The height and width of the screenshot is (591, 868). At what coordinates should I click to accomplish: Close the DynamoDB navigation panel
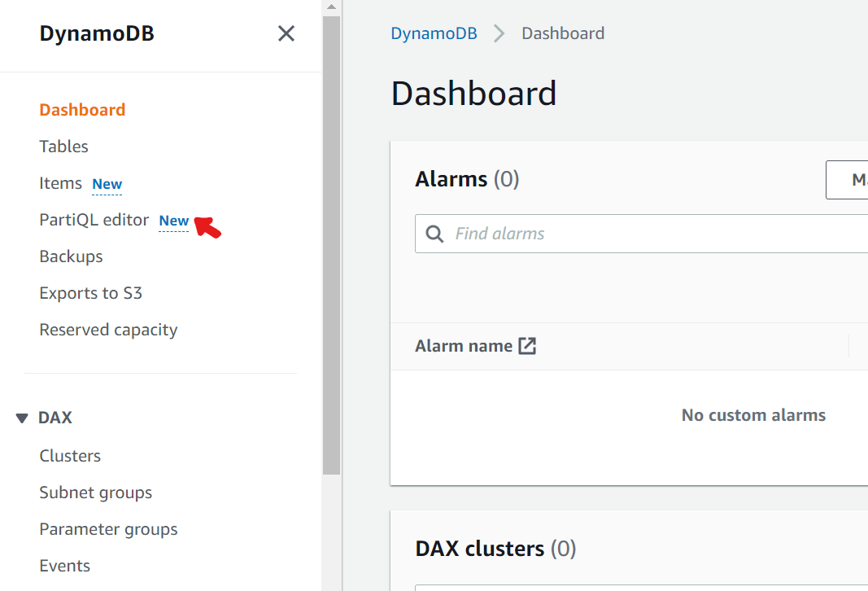(286, 33)
